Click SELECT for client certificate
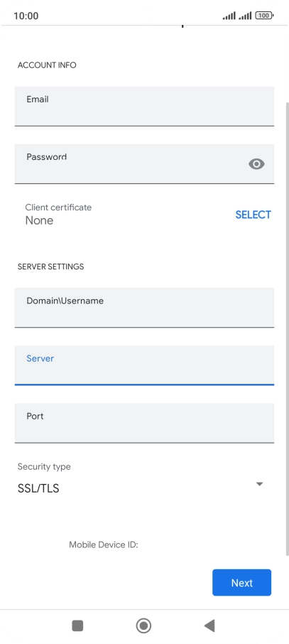Screen dimensions: 289x644 [x=253, y=215]
